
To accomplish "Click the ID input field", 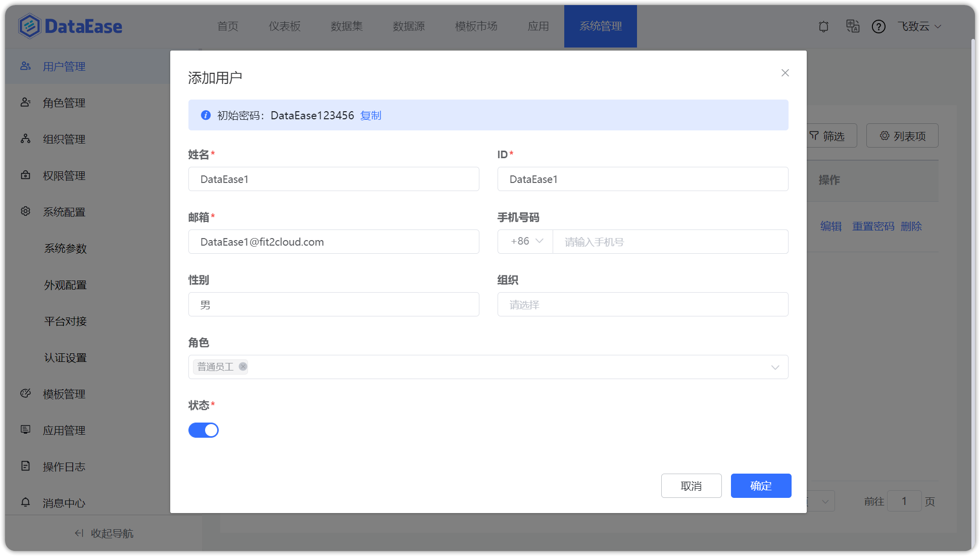I will coord(643,179).
